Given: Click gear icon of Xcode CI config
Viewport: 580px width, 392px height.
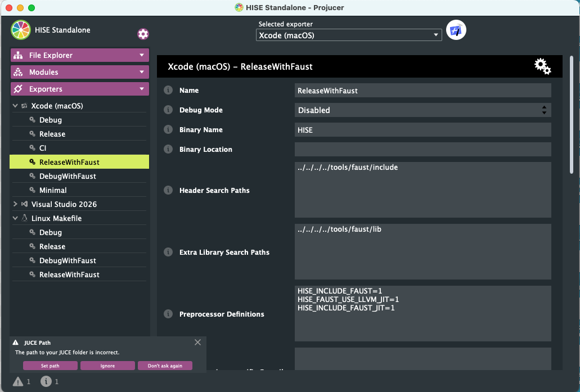Looking at the screenshot, I should point(33,147).
